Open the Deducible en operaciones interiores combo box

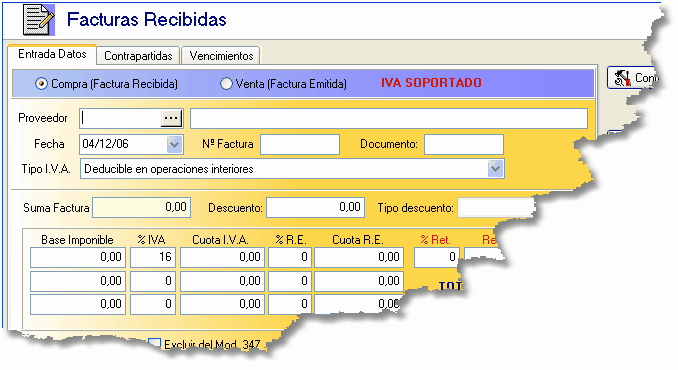tap(292, 169)
